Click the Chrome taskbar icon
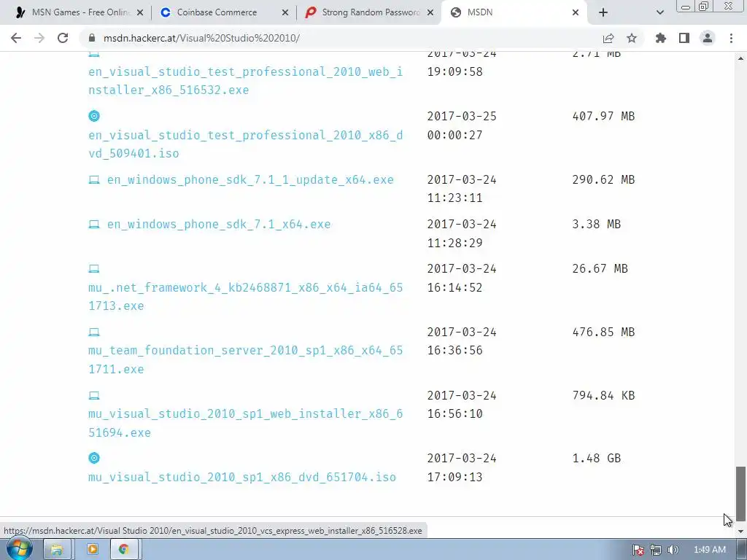The height and width of the screenshot is (560, 747). [124, 550]
